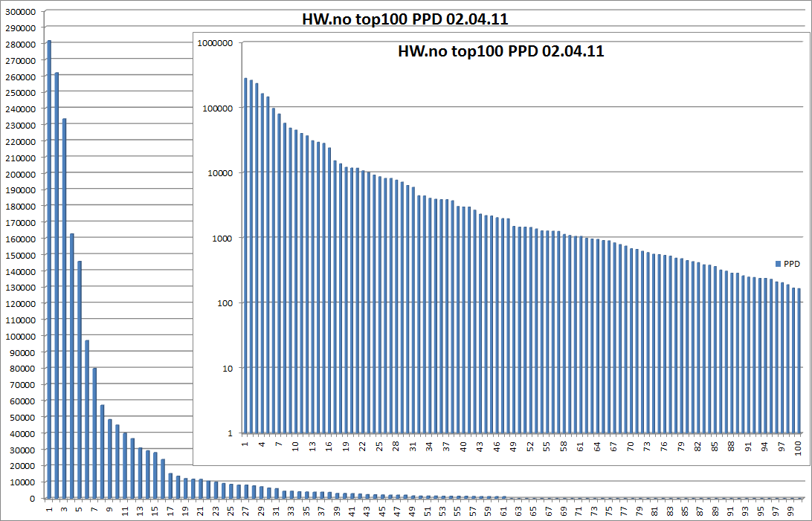Click the 250000 label on the outer axis

pyautogui.click(x=20, y=93)
